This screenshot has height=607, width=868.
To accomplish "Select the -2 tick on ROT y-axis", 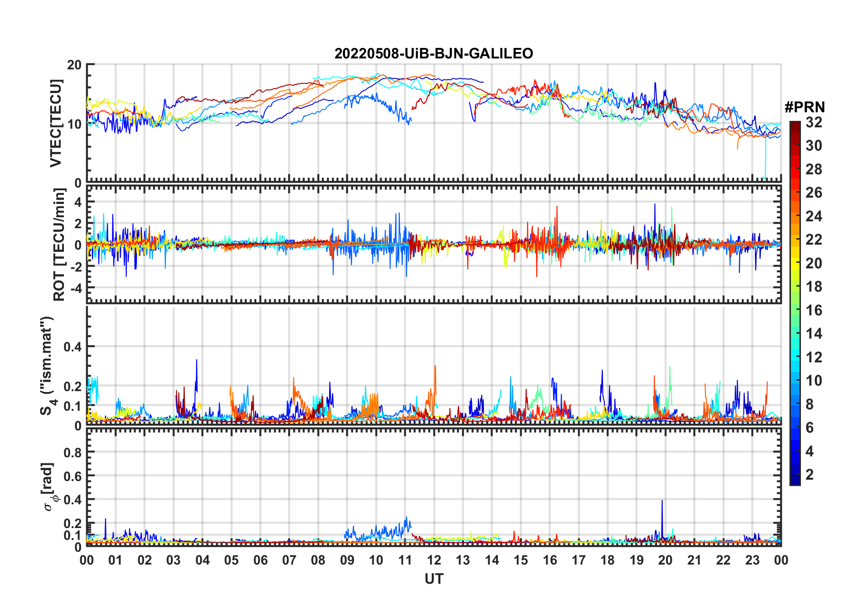I will 75,267.
